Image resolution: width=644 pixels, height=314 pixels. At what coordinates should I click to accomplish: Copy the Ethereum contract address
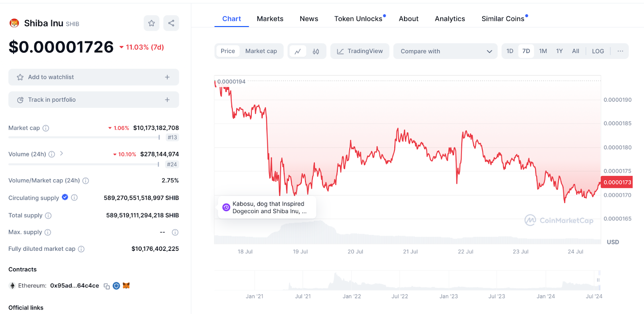(107, 286)
